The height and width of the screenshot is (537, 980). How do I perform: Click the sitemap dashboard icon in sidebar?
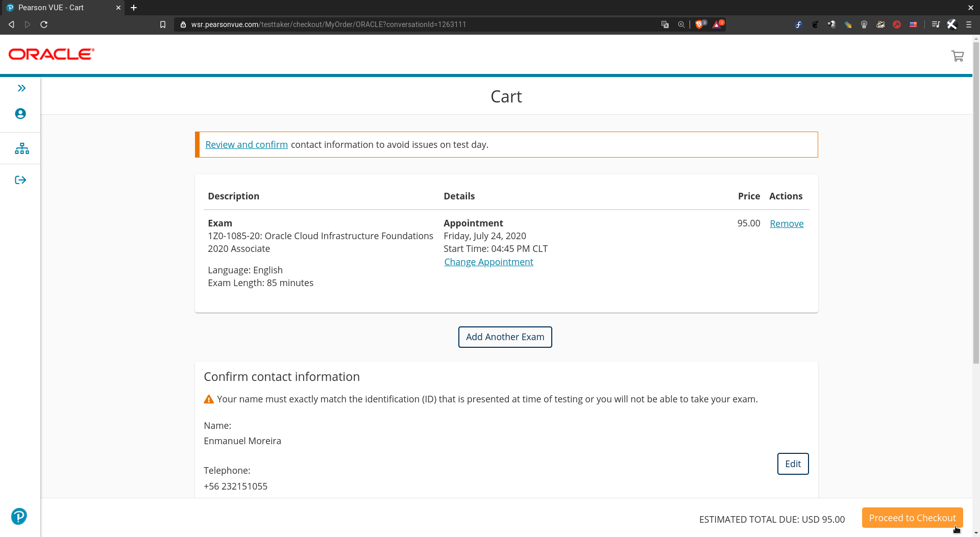[21, 148]
